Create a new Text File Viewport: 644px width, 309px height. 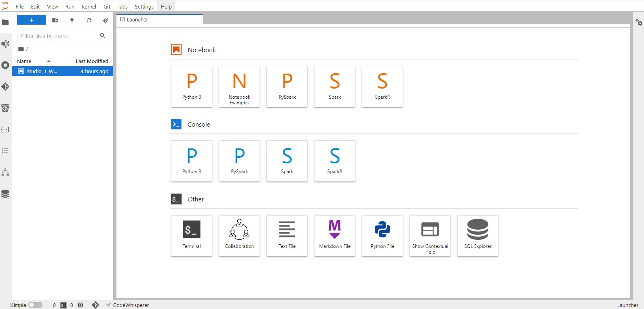click(x=287, y=236)
